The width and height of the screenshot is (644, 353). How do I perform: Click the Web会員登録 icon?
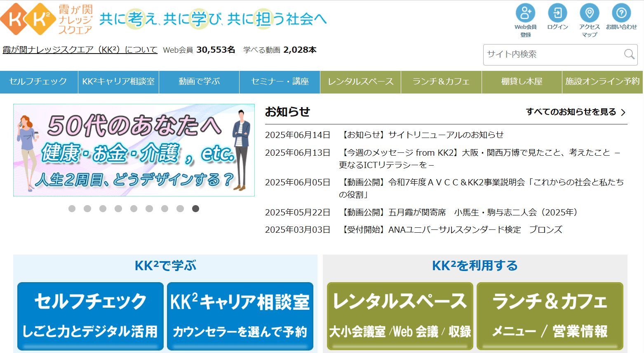525,13
